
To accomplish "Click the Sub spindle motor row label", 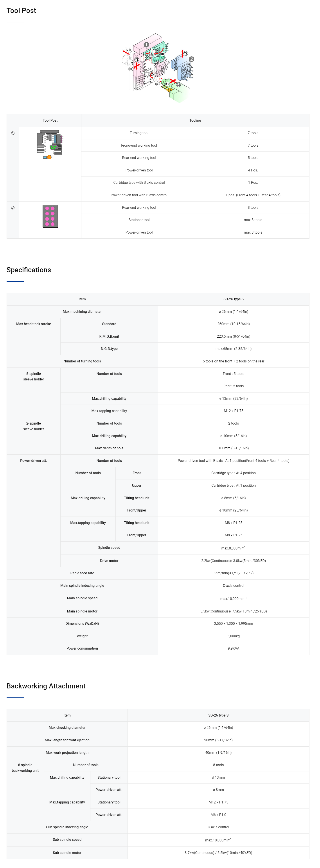I will click(x=67, y=853).
